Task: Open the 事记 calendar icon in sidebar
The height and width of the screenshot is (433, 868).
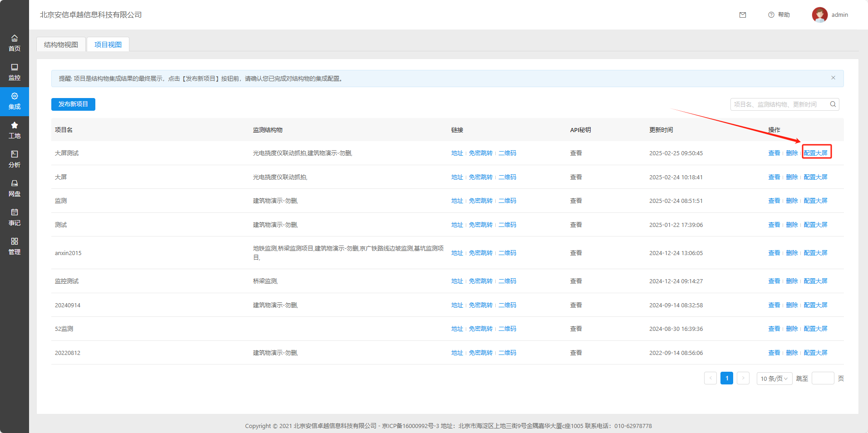Action: coord(15,213)
